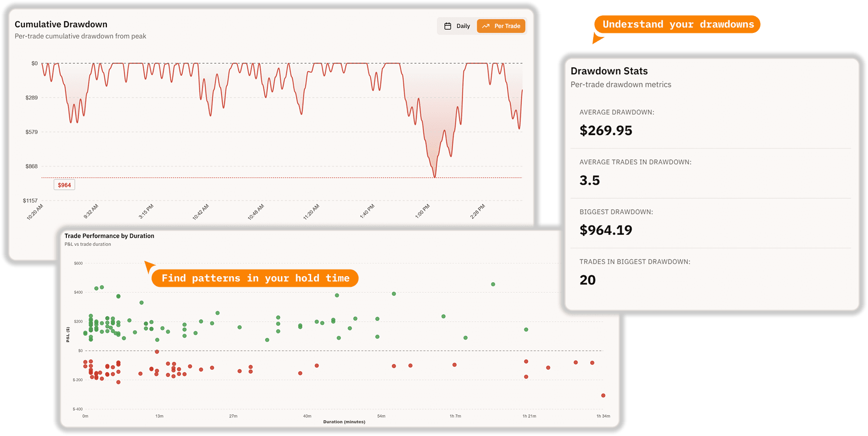
Task: Click the 40m duration axis label
Action: point(307,416)
